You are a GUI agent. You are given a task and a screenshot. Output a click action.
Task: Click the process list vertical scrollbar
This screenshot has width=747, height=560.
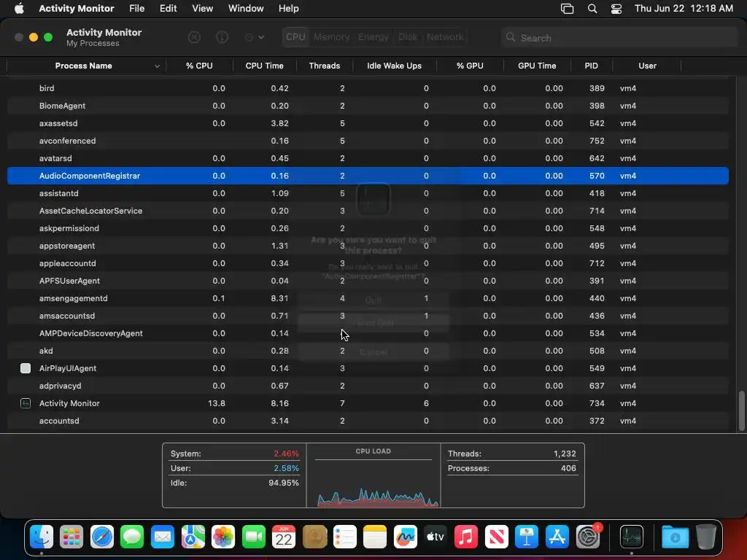pyautogui.click(x=741, y=411)
